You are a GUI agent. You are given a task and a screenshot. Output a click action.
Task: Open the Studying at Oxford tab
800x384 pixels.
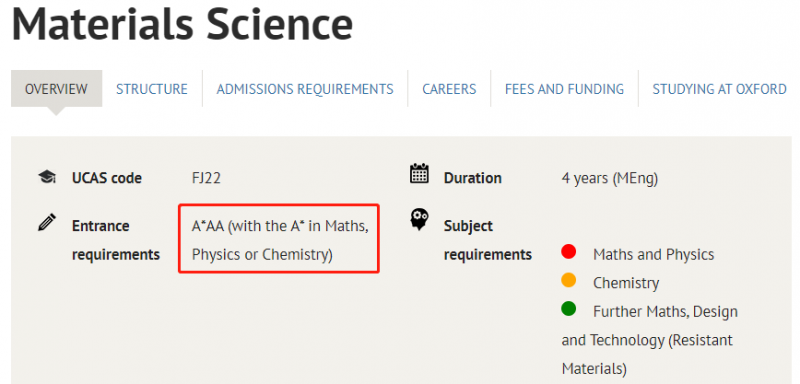point(719,89)
